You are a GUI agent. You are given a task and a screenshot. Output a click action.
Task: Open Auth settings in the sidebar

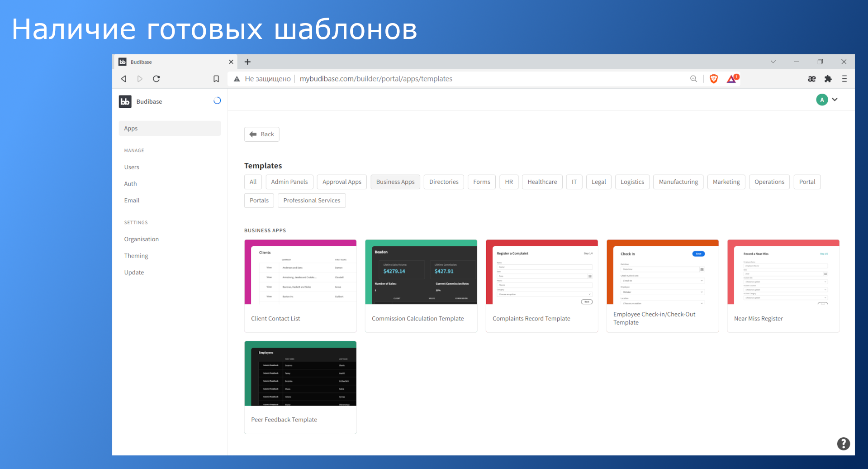tap(130, 184)
